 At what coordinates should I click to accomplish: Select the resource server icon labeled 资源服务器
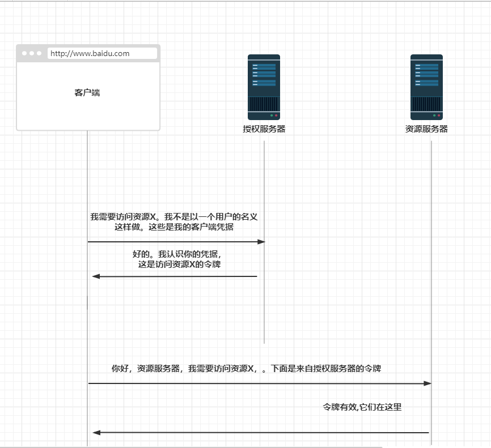(x=426, y=87)
